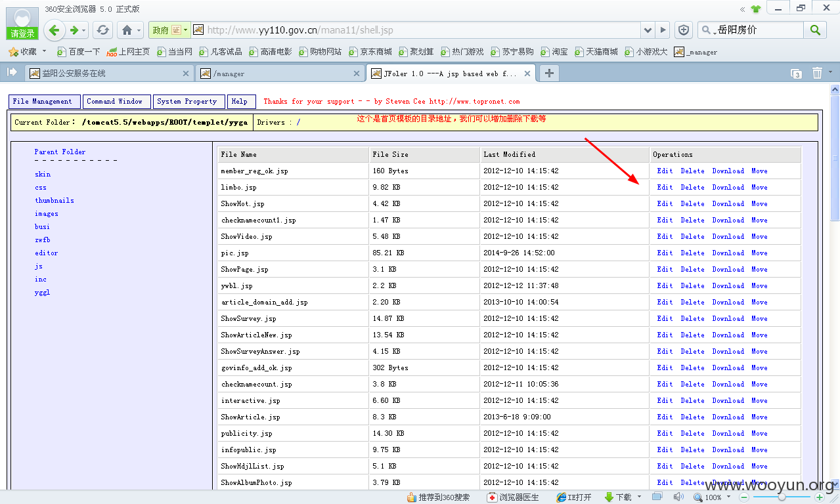Viewport: 840px width, 504px height.
Task: Click the 请登录 user avatar
Action: pyautogui.click(x=22, y=24)
